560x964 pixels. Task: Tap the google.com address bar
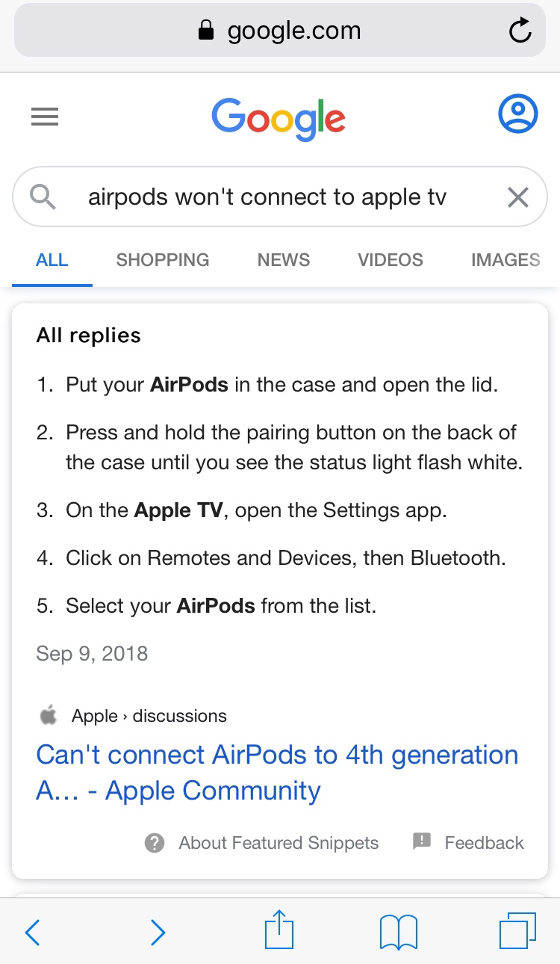pos(280,31)
